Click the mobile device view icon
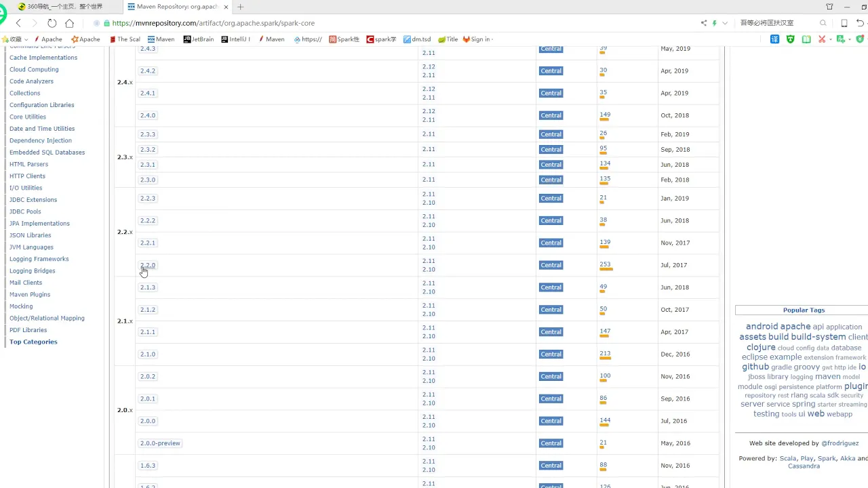868x488 pixels. (844, 23)
